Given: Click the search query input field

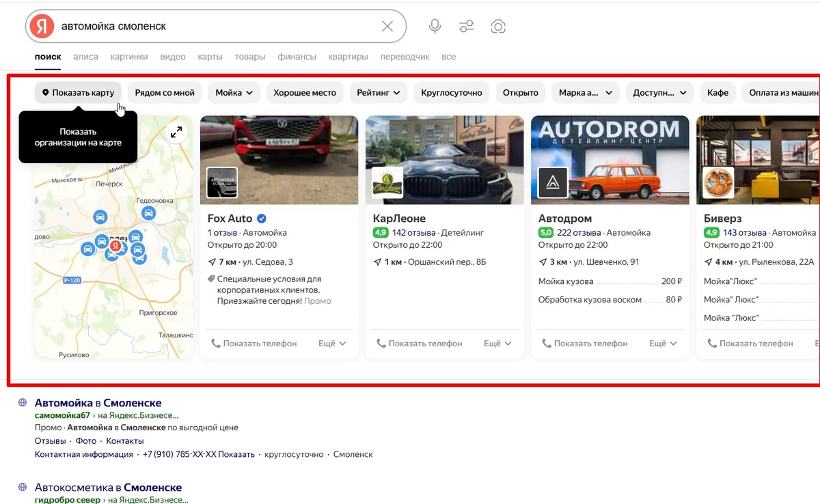Looking at the screenshot, I should click(x=217, y=26).
